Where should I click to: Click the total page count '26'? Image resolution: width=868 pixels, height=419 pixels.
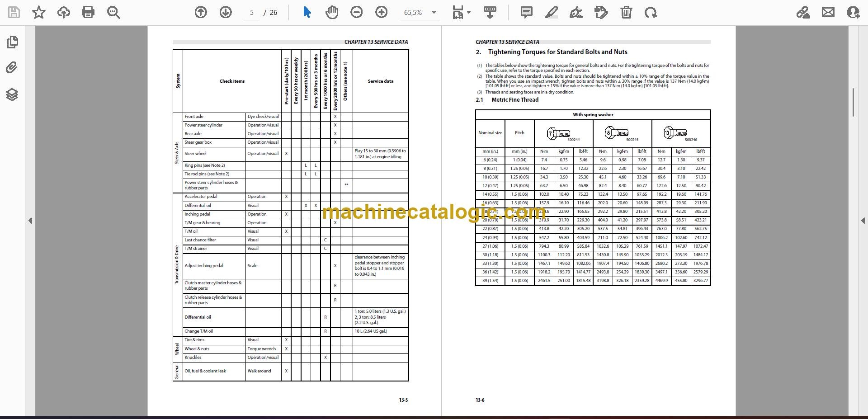tap(274, 13)
